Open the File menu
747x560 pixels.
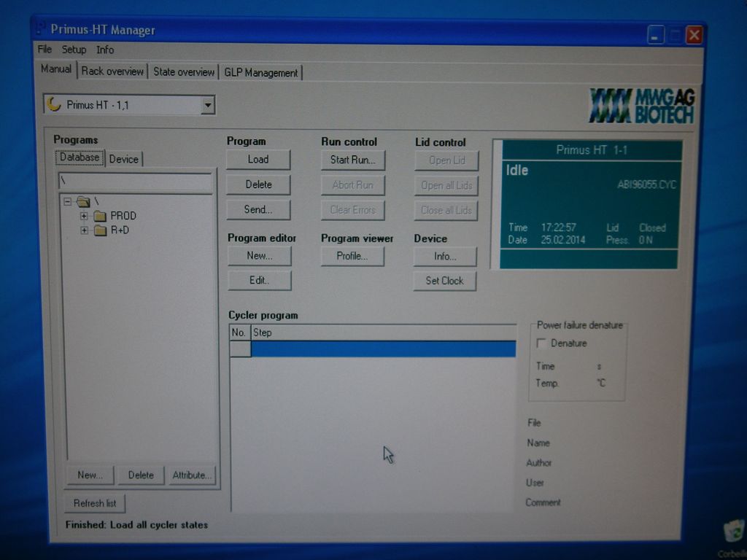click(44, 49)
